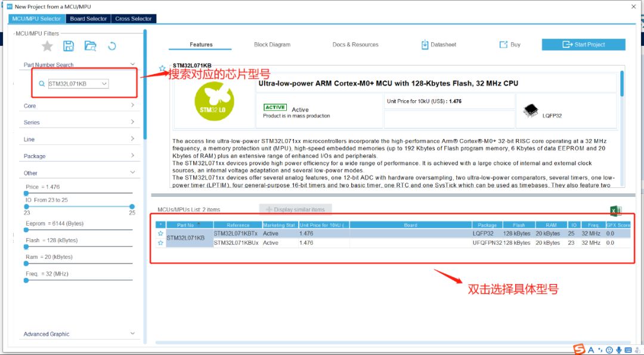The height and width of the screenshot is (355, 644).
Task: Export MCU list to Excel
Action: (x=615, y=211)
